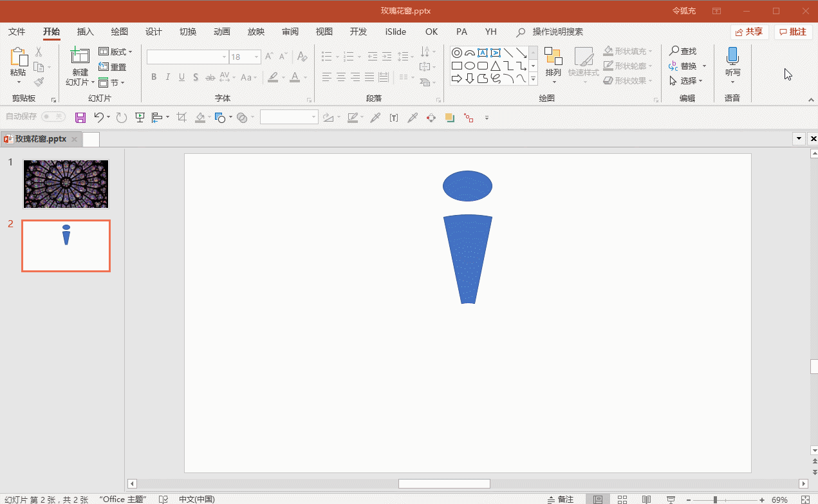Screen dimensions: 818x504
Task: Align text left in paragraph group
Action: (x=327, y=77)
